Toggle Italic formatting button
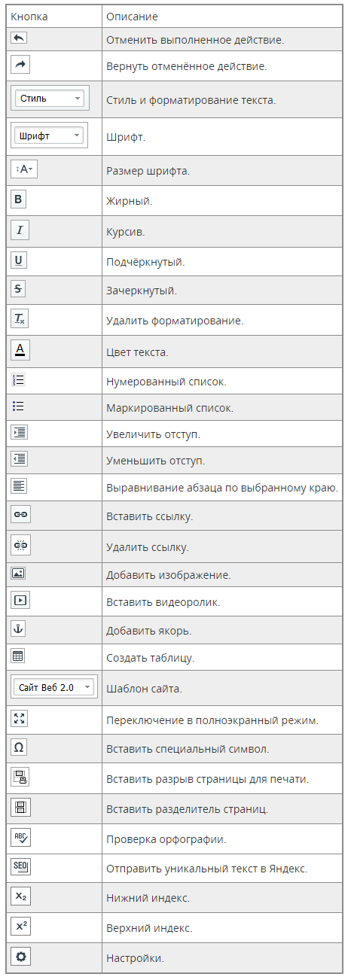This screenshot has width=348, height=980. (20, 230)
